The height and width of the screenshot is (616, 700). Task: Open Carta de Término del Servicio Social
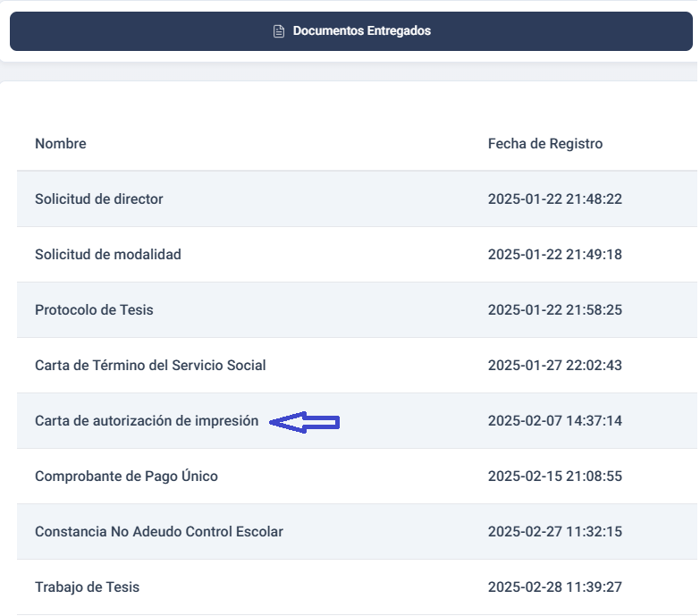pos(150,366)
